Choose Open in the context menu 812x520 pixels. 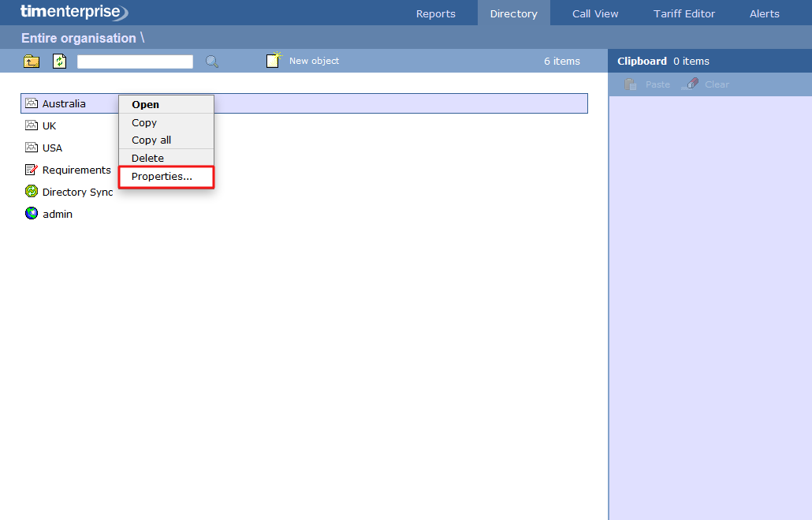146,104
